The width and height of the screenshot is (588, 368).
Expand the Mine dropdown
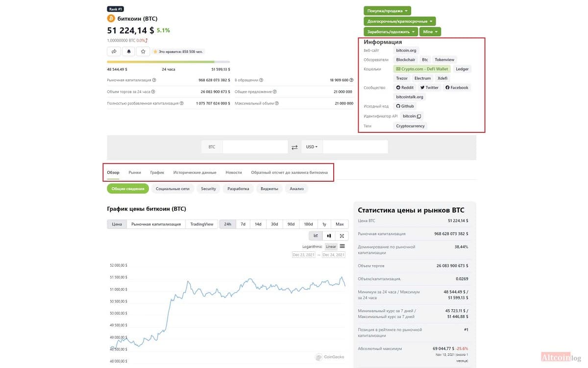pyautogui.click(x=430, y=32)
